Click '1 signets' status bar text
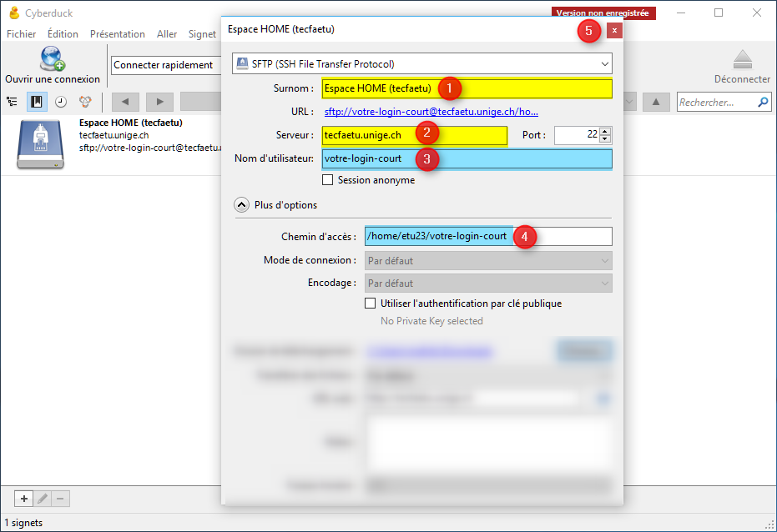Image resolution: width=777 pixels, height=532 pixels. [x=23, y=523]
